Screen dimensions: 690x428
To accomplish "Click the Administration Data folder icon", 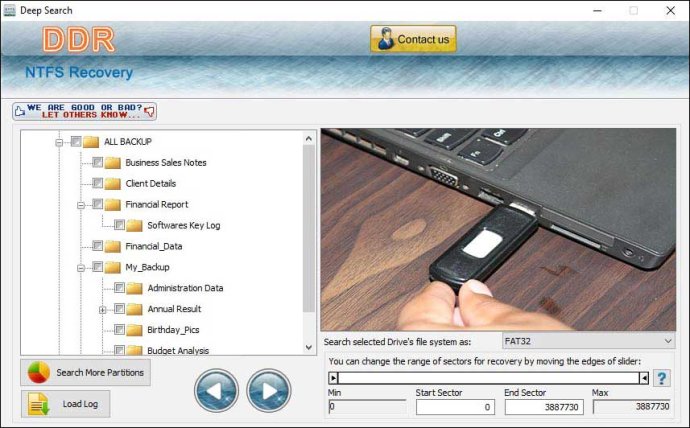I will pyautogui.click(x=134, y=288).
